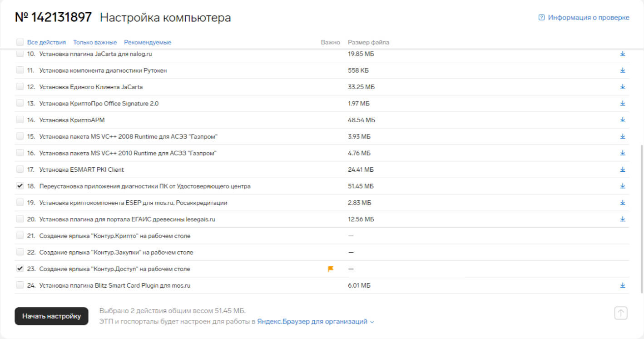Click the 48.54 МБ file size value
This screenshot has width=644, height=339.
point(362,120)
